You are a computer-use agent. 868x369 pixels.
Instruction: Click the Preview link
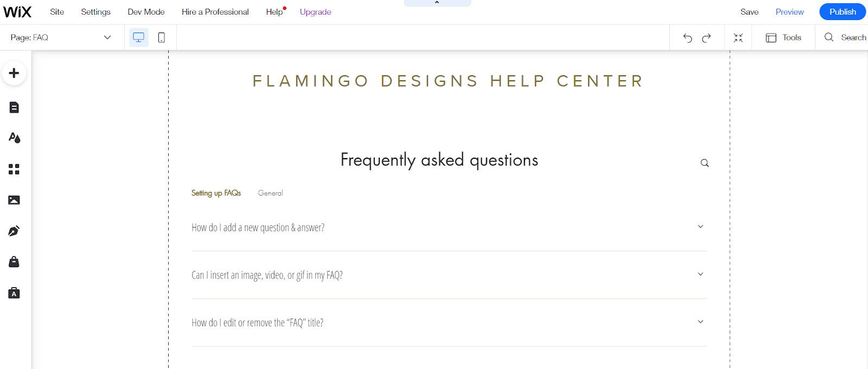(x=789, y=12)
